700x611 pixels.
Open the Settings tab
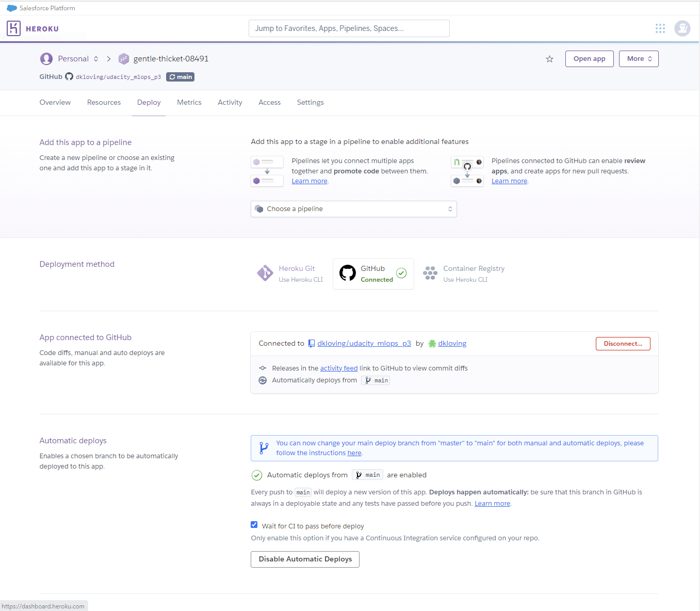311,103
